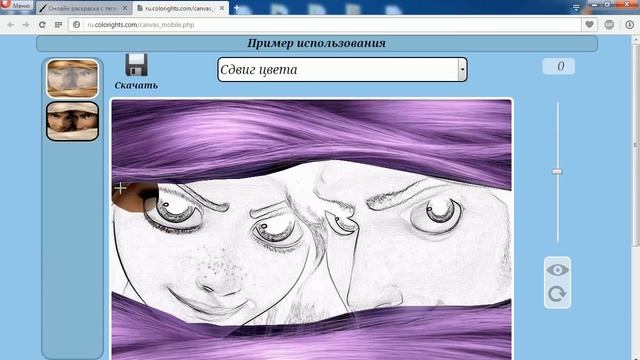
Task: Select the colored original thumbnail in the sidebar
Action: pyautogui.click(x=72, y=121)
